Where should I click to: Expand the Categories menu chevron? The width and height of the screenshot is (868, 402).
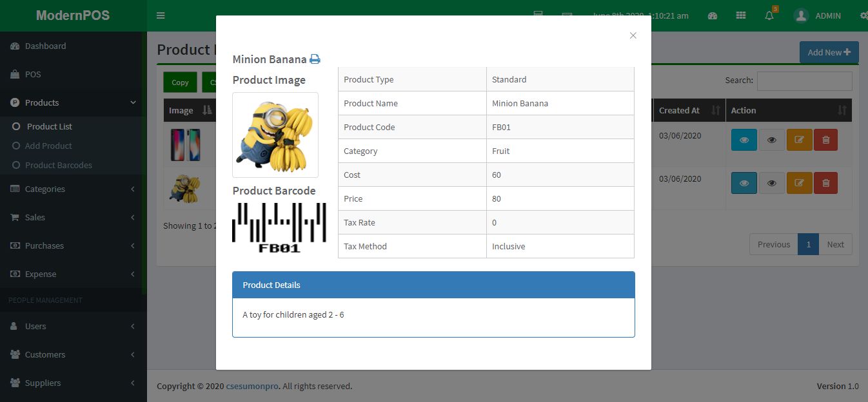click(133, 189)
